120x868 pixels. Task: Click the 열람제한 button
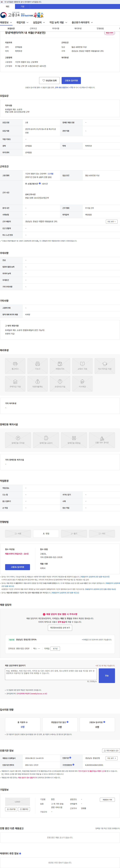point(24,809)
